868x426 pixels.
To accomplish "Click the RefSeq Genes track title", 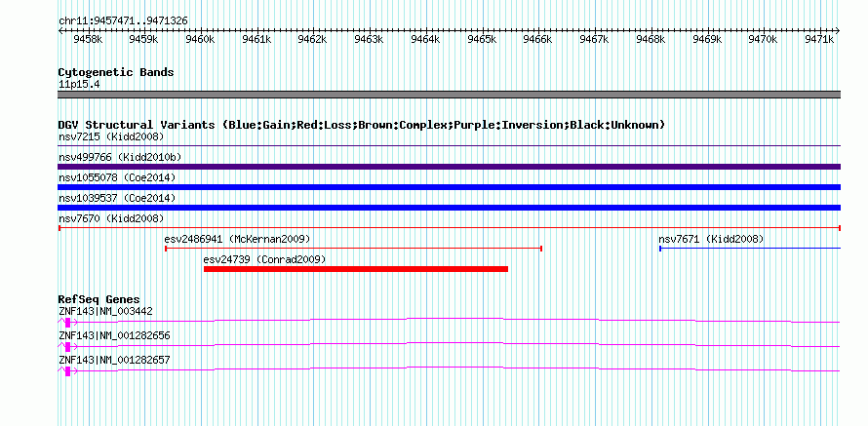I will click(x=99, y=299).
